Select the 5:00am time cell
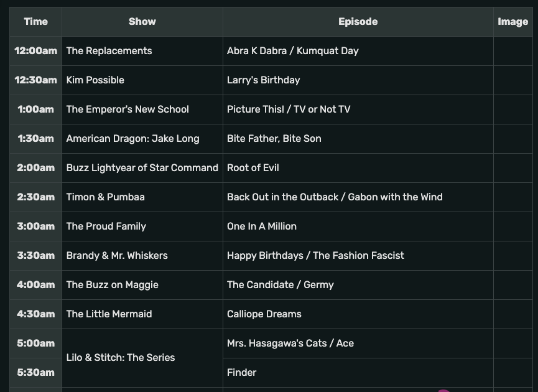Image resolution: width=538 pixels, height=392 pixels. (x=35, y=343)
